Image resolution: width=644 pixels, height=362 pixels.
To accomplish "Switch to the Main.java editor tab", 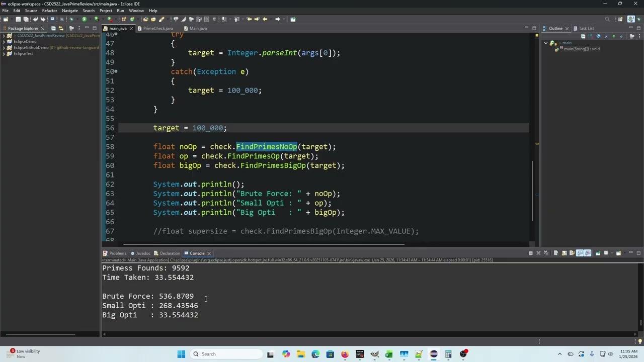I will click(x=198, y=28).
